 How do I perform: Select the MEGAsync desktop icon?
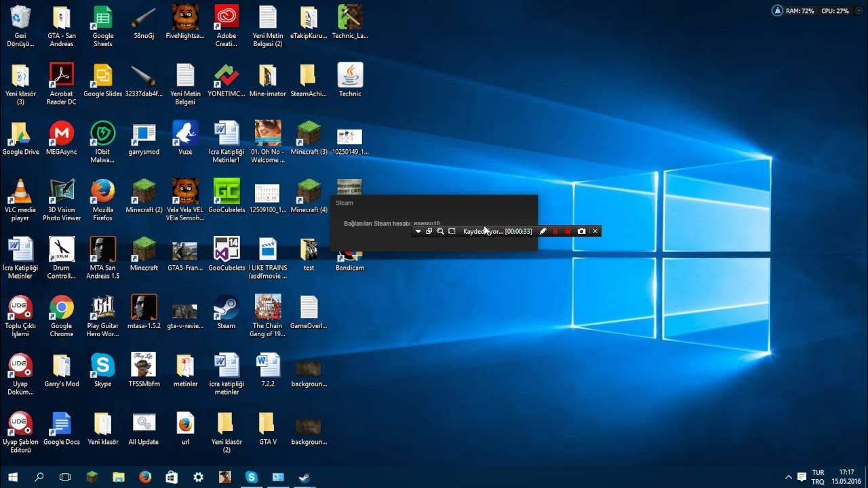[x=62, y=138]
